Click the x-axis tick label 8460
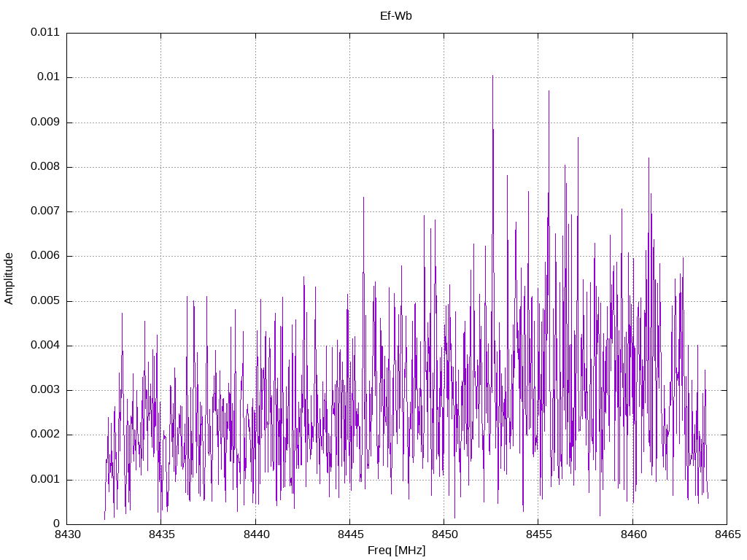The image size is (747, 560). [633, 534]
